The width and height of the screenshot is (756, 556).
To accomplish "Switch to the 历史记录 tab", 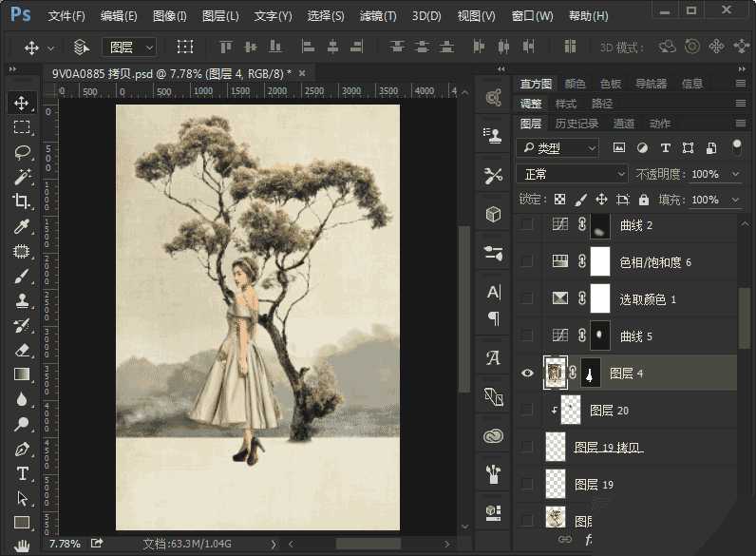I will [576, 124].
